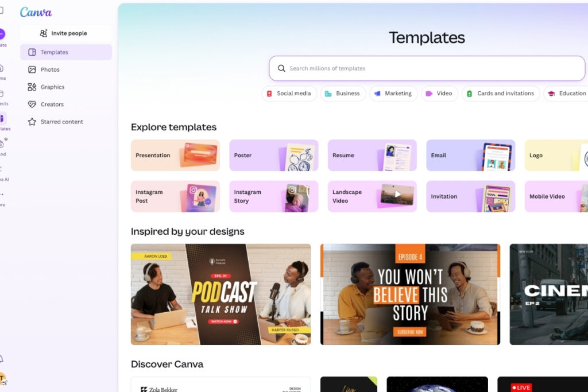
Task: Click the Discover Canva heading
Action: [x=167, y=364]
